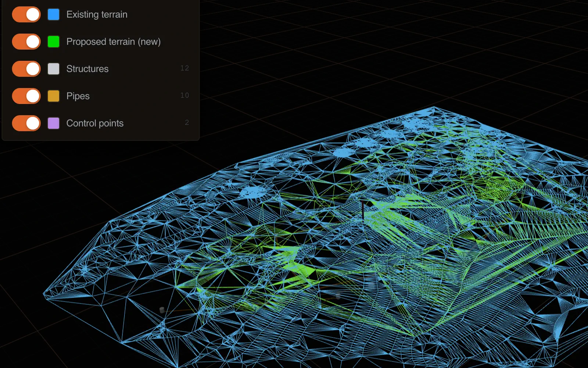
Task: Select the orange-yellow Pipes color swatch
Action: 54,96
